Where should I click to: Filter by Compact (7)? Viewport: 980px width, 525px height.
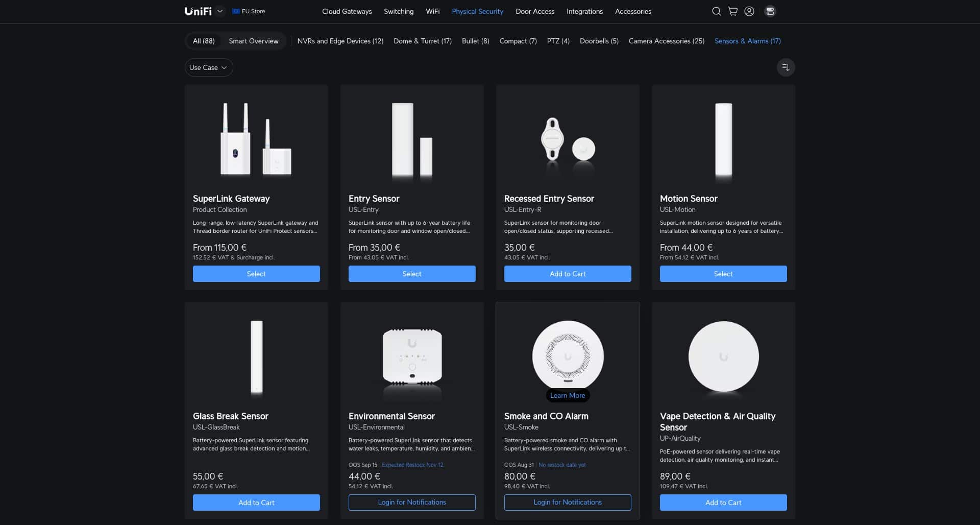(518, 41)
